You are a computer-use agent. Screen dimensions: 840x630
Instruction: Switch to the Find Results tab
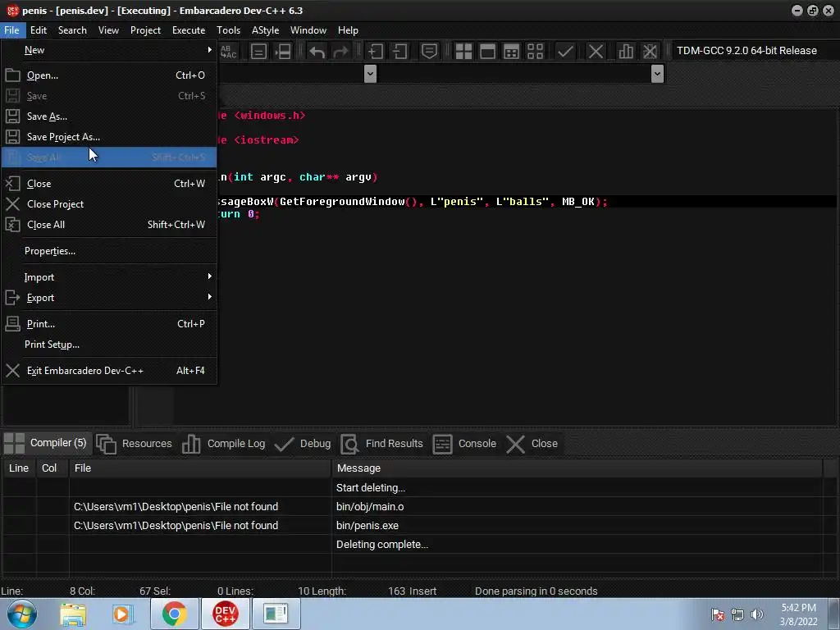382,444
